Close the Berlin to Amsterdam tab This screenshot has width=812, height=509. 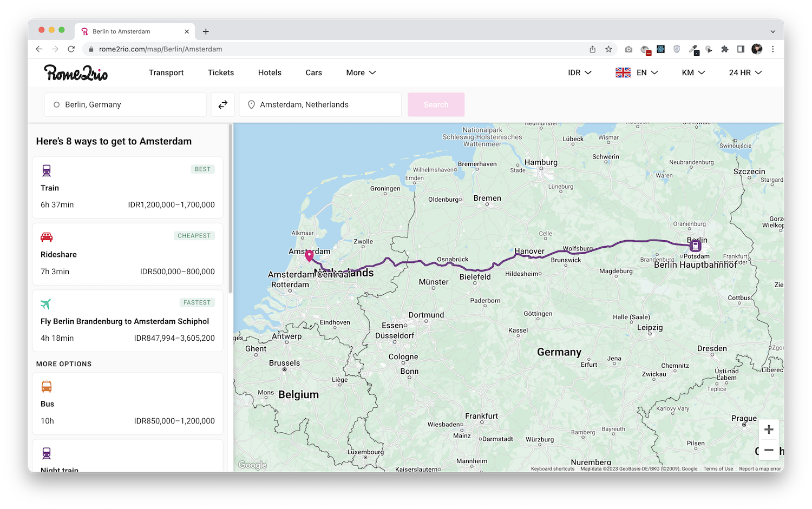pos(187,31)
